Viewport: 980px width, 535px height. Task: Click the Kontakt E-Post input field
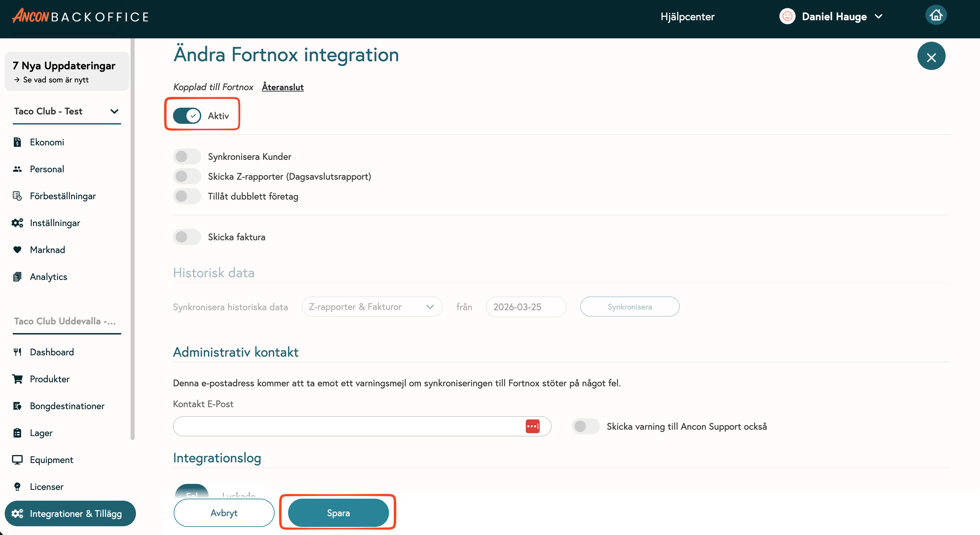(x=362, y=426)
